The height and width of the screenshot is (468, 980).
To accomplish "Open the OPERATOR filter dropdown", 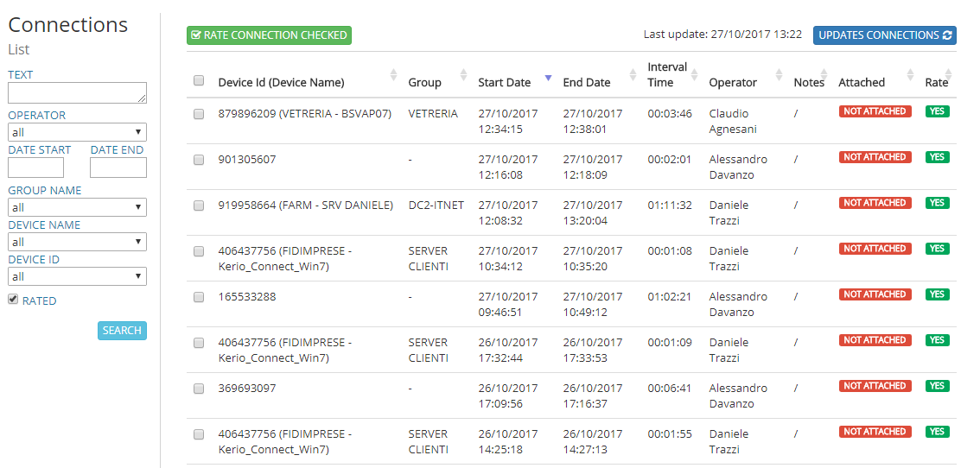I will point(77,133).
